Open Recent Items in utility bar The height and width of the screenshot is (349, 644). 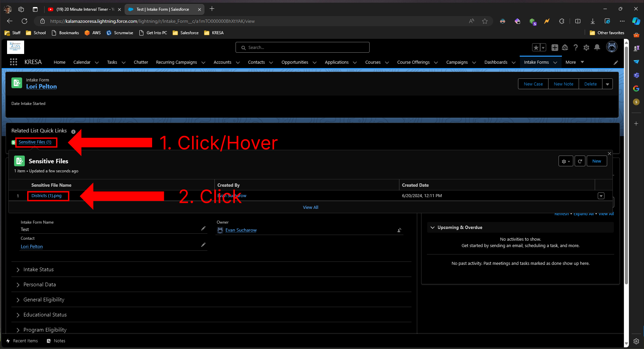tap(22, 341)
